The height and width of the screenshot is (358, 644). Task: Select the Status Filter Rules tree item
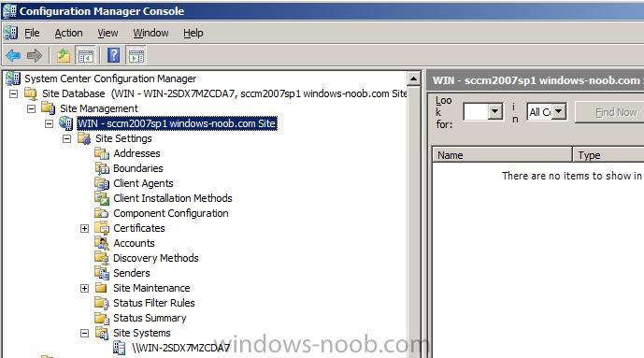point(154,303)
